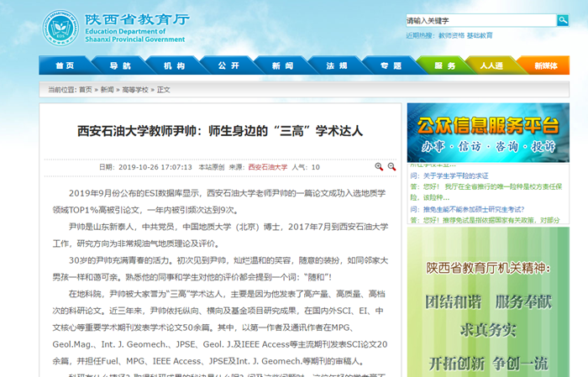Screen dimensions: 588x377
Task: Click the 基础教育 hot search link
Action: (480, 36)
